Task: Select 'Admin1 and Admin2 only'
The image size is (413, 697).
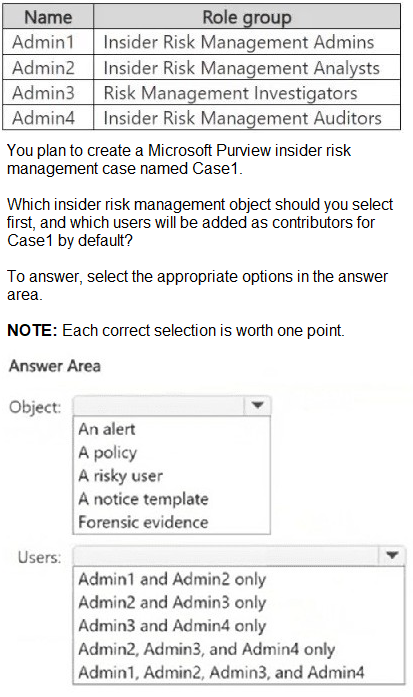Action: click(172, 579)
